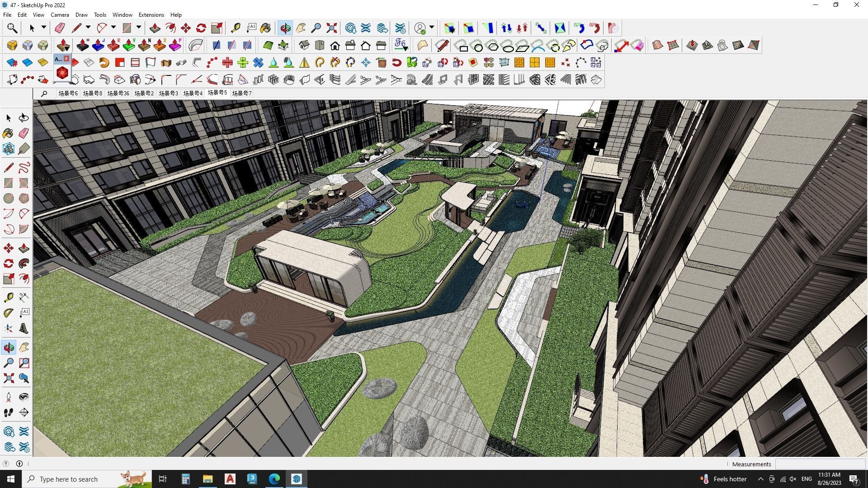Click the Text label tool in top toolbar

(x=251, y=28)
